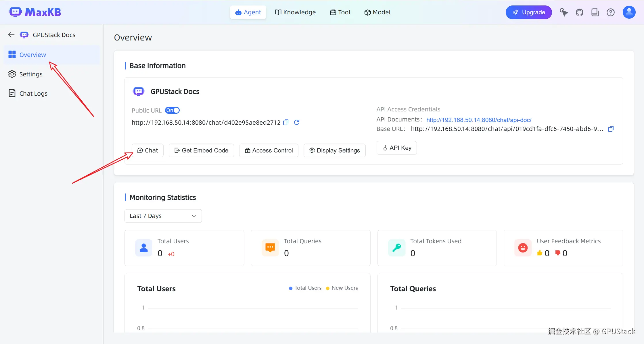Toggle the Public URL switch off
The width and height of the screenshot is (644, 344).
click(x=172, y=110)
